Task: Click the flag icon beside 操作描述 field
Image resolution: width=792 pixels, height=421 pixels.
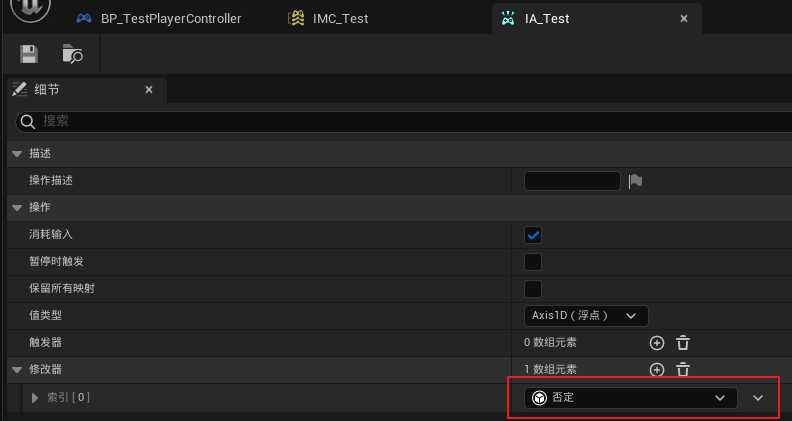Action: (635, 181)
